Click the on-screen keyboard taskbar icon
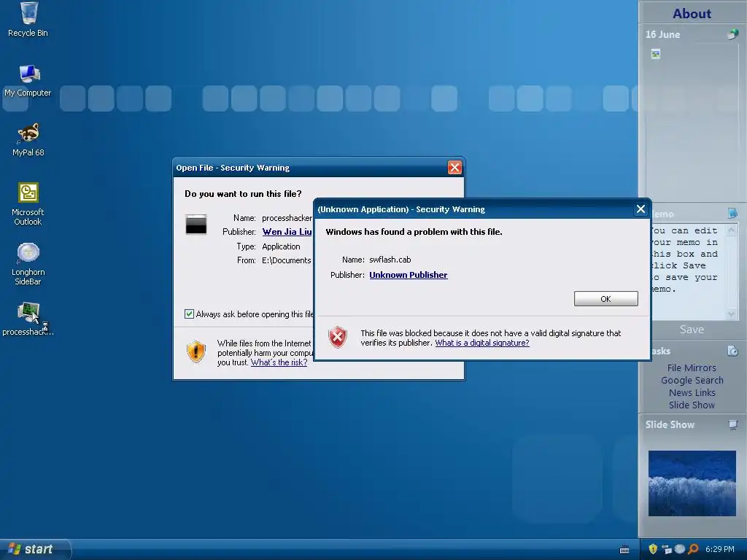 pyautogui.click(x=624, y=550)
